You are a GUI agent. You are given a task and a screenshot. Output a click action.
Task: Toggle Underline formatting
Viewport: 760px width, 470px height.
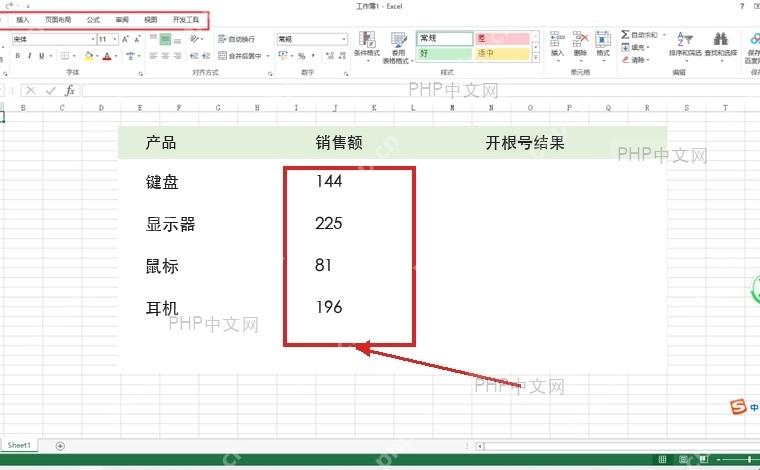coord(42,56)
